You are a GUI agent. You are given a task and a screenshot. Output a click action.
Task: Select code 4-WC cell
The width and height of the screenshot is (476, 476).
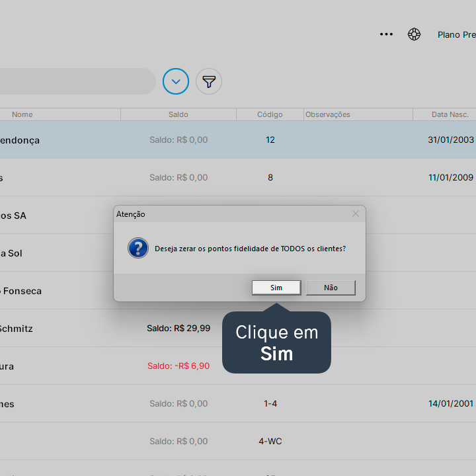(270, 441)
